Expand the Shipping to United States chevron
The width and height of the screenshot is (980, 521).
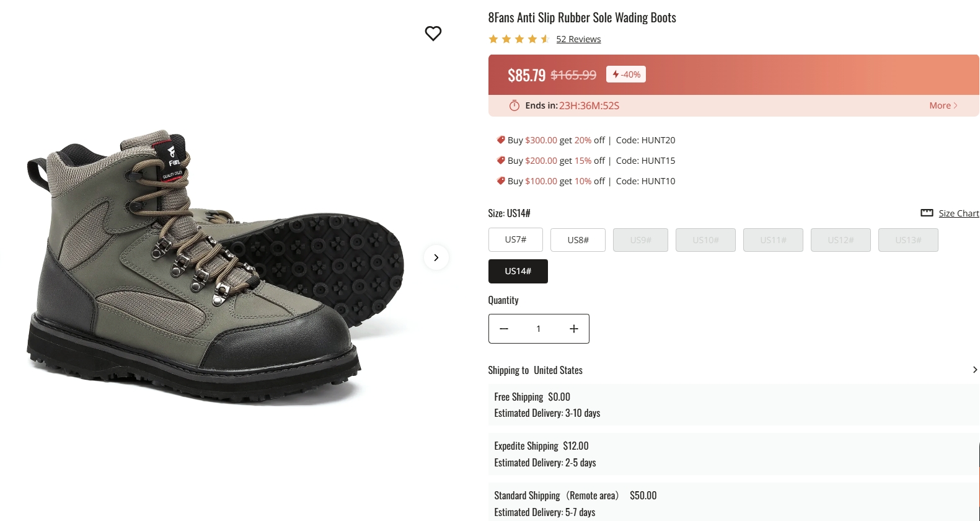point(974,370)
